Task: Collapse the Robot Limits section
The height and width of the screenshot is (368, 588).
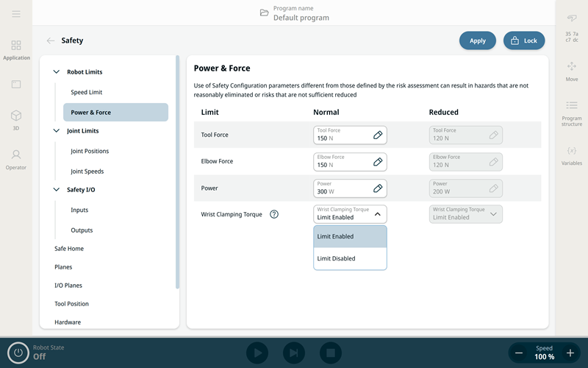Action: [x=57, y=72]
